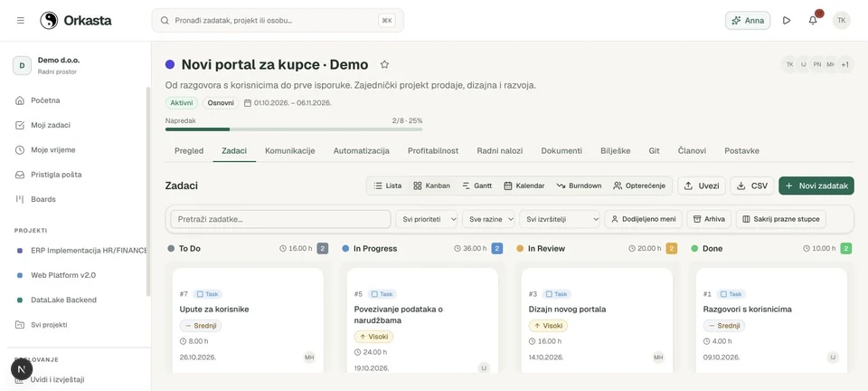Open the Git tab
868x391 pixels.
pyautogui.click(x=654, y=150)
